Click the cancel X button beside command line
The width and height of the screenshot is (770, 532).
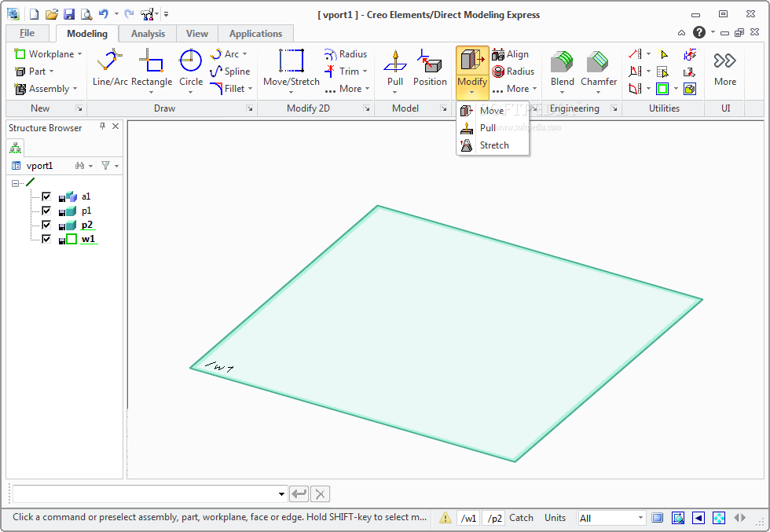(x=321, y=494)
